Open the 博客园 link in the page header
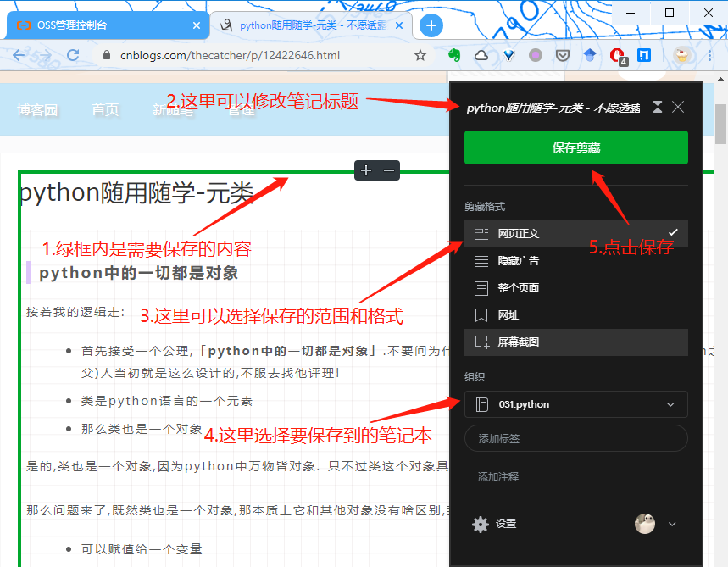This screenshot has width=728, height=567. point(37,109)
